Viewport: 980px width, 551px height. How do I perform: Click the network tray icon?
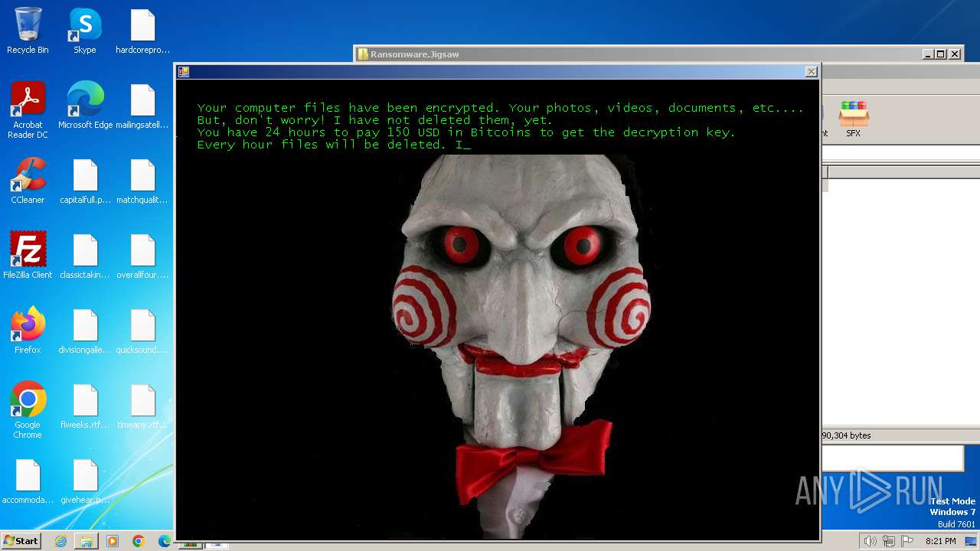889,541
